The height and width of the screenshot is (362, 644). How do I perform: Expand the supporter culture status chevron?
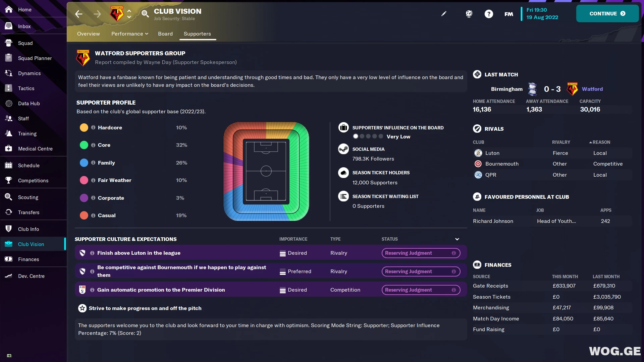click(457, 239)
